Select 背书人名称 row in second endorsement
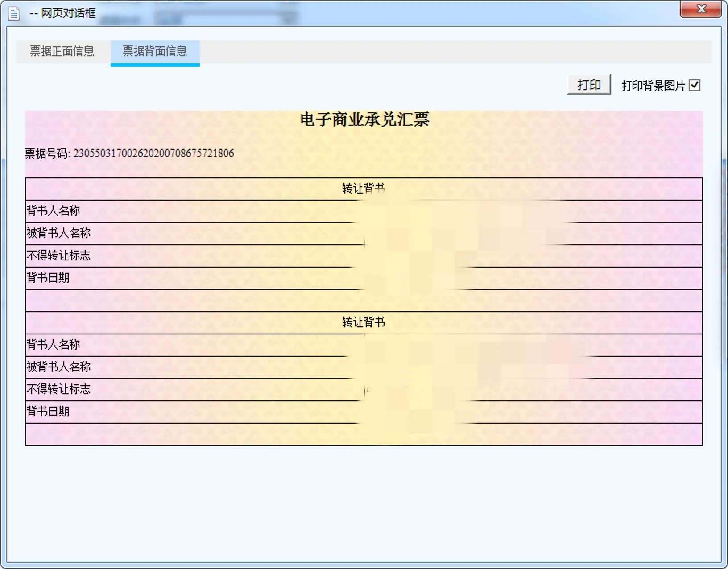 54,345
